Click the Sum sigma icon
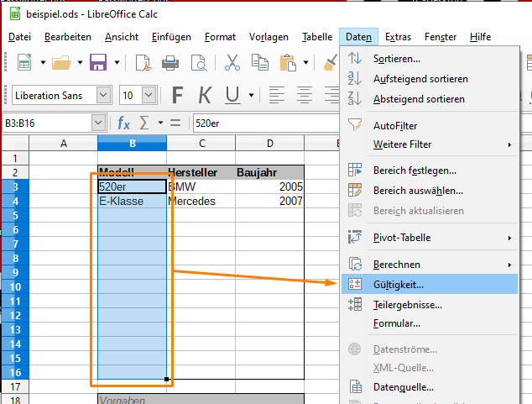Viewport: 532px width, 404px height. point(144,123)
